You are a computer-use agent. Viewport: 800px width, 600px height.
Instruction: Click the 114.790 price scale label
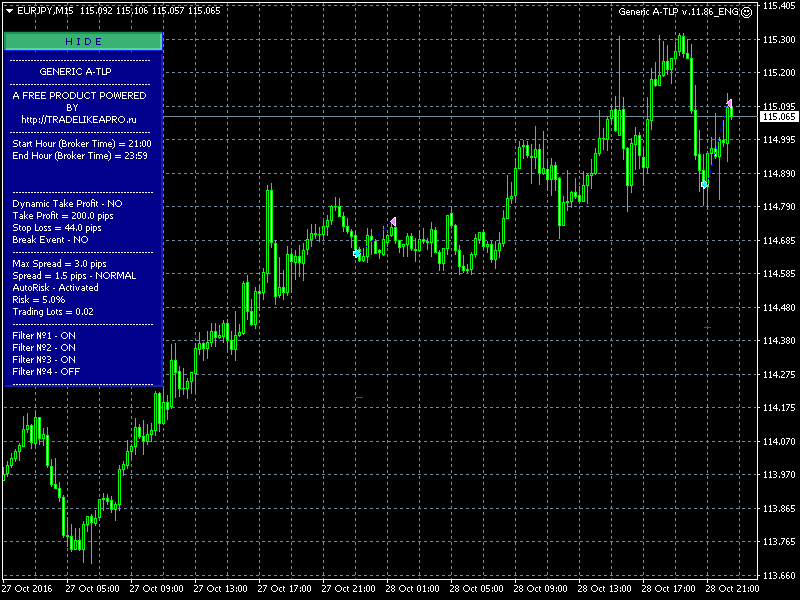(779, 207)
